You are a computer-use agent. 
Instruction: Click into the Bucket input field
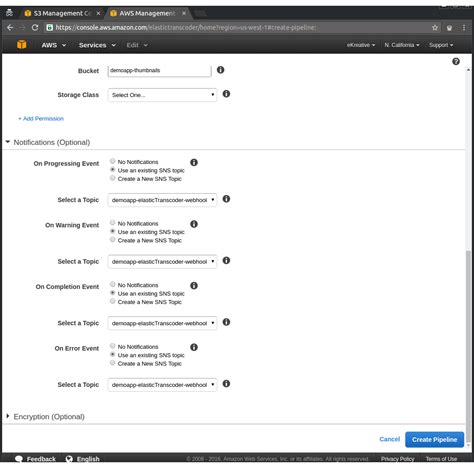pyautogui.click(x=159, y=70)
